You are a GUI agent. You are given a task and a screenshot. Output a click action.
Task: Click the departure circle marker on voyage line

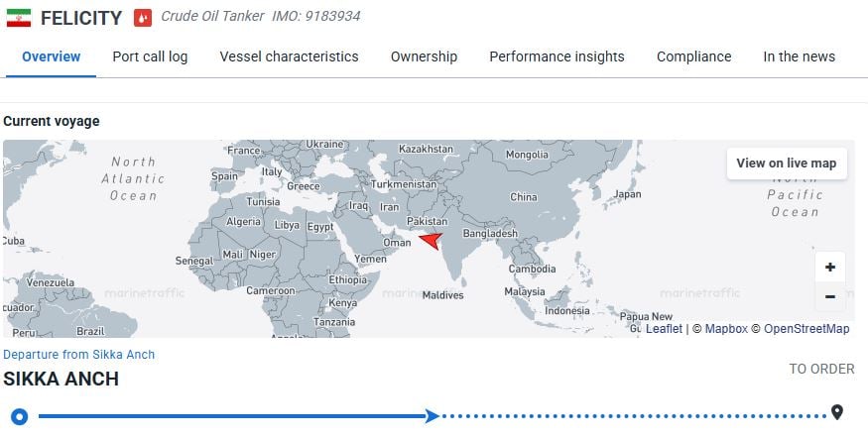(19, 416)
